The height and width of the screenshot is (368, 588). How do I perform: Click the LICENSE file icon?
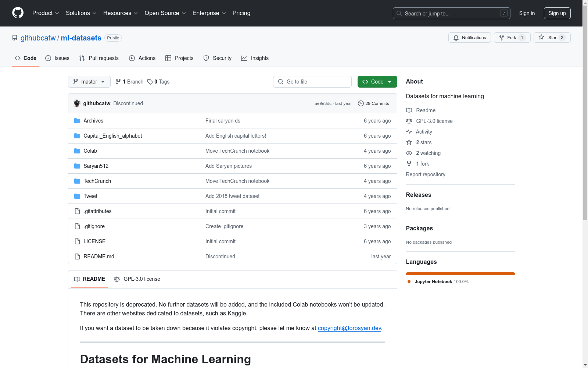pos(77,241)
